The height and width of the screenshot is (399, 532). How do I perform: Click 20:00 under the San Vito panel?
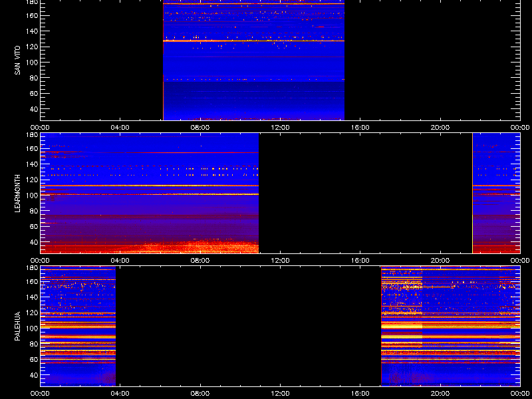440,128
